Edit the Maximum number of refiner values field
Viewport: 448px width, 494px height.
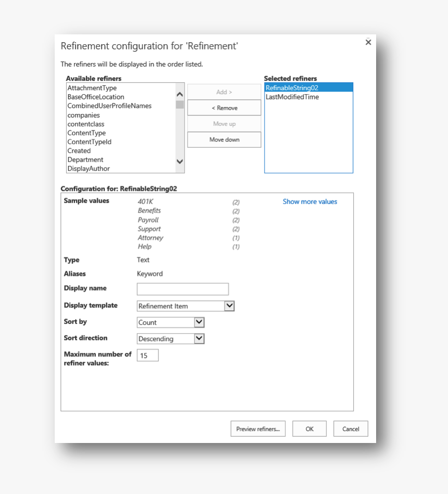point(147,355)
